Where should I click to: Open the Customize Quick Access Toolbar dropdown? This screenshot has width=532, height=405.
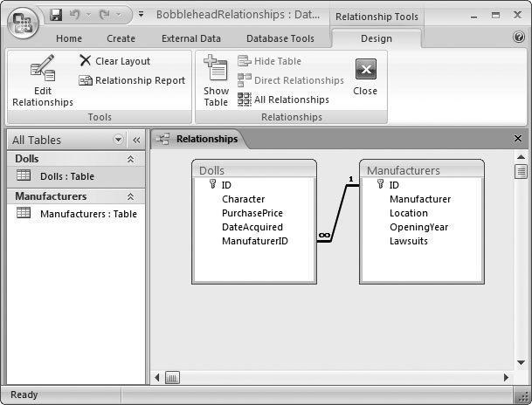click(x=142, y=15)
